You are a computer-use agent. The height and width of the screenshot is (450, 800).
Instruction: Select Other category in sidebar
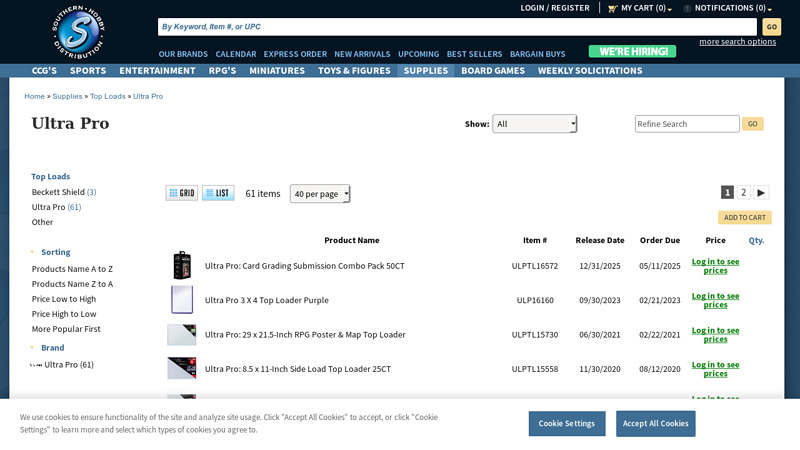(42, 222)
